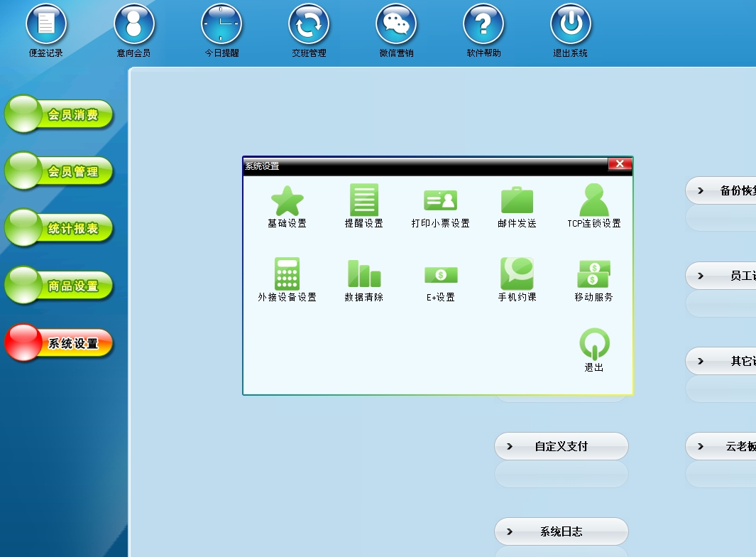Open TCP连锁设置 person icon
The width and height of the screenshot is (756, 557).
593,200
